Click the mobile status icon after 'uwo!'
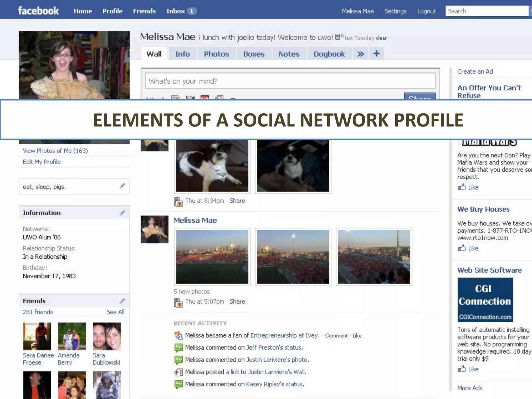 tap(339, 37)
